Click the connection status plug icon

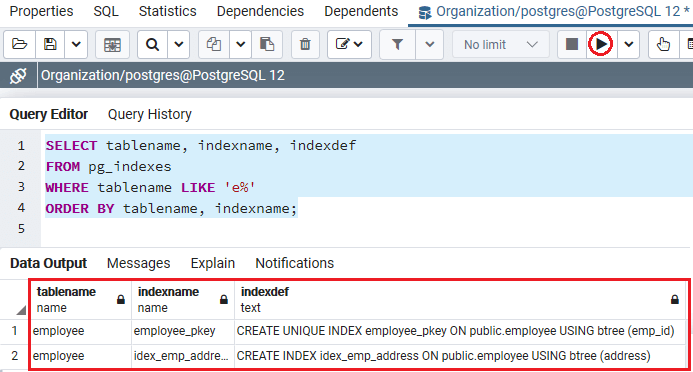(x=18, y=76)
